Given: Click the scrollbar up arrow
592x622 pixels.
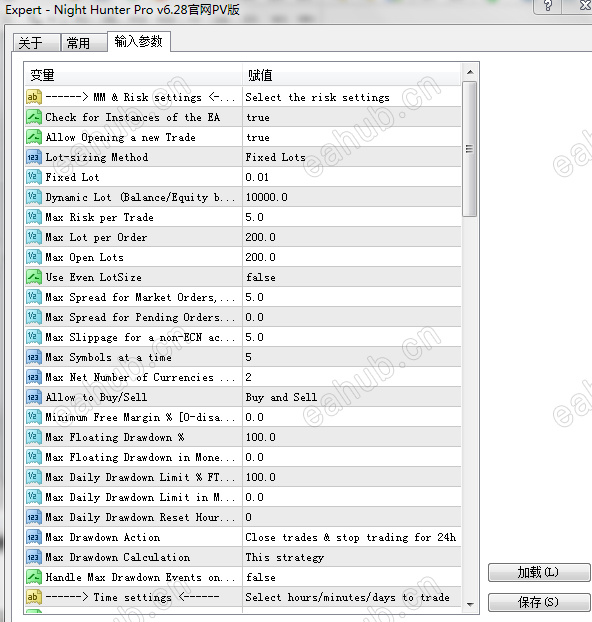Looking at the screenshot, I should click(x=470, y=72).
